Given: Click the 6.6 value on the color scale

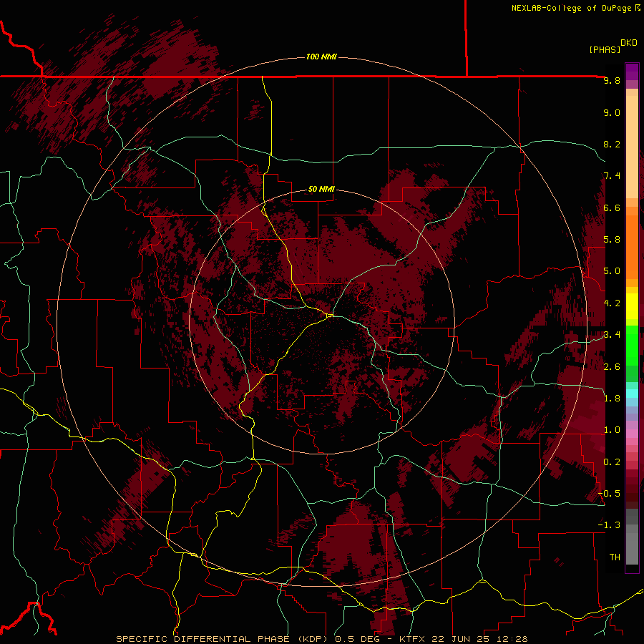Looking at the screenshot, I should [x=612, y=208].
